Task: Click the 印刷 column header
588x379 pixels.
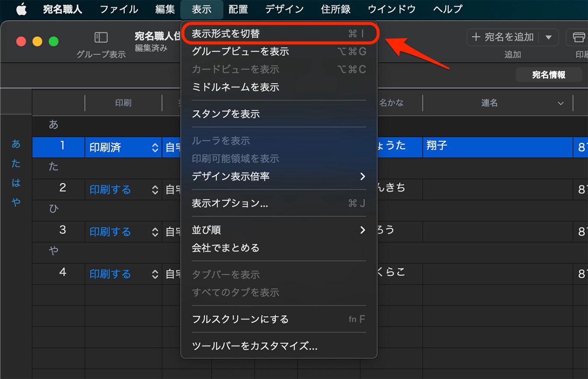Action: point(123,103)
